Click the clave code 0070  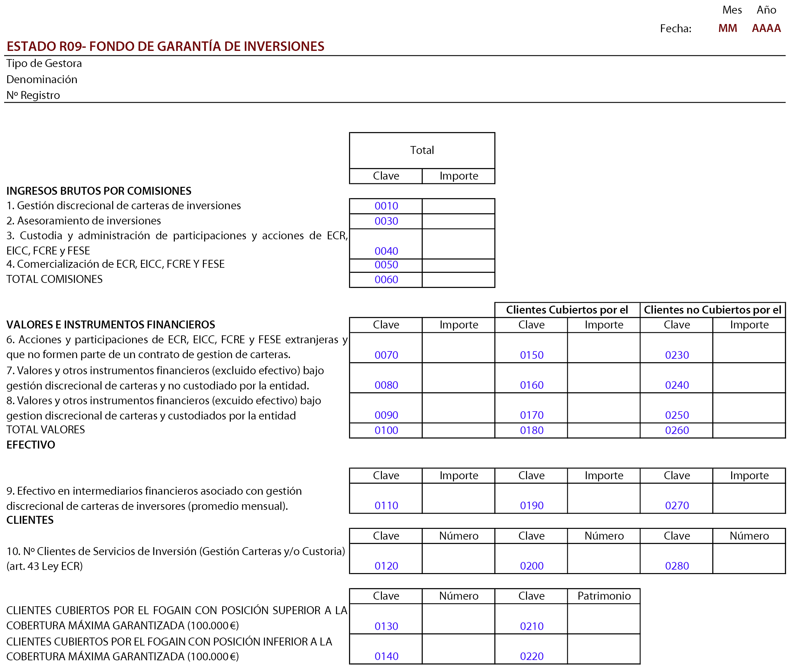[386, 355]
